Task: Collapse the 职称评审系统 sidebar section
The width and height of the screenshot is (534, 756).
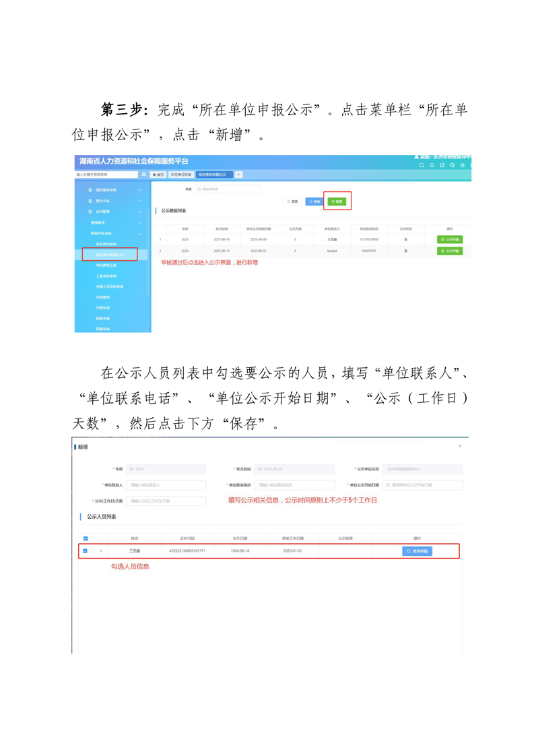Action: pos(141,233)
